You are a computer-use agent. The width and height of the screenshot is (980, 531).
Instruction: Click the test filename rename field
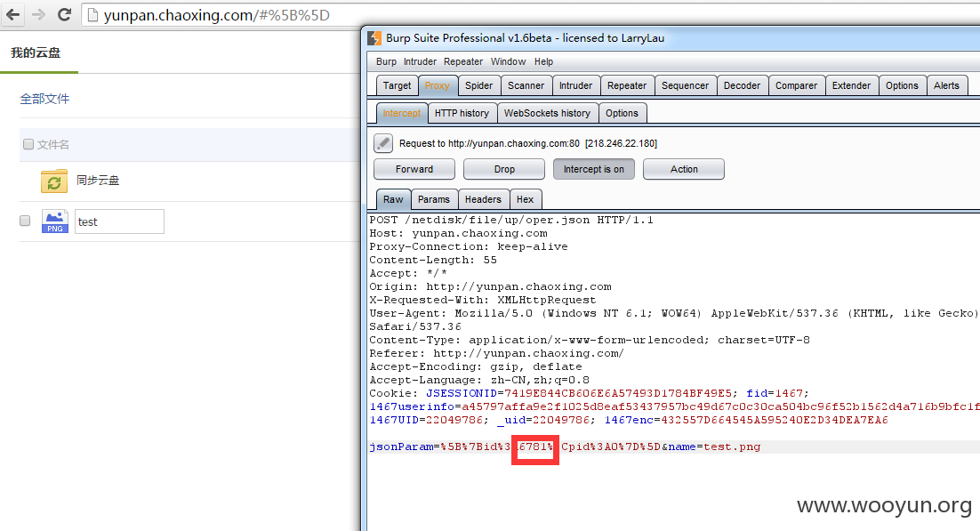tap(119, 221)
